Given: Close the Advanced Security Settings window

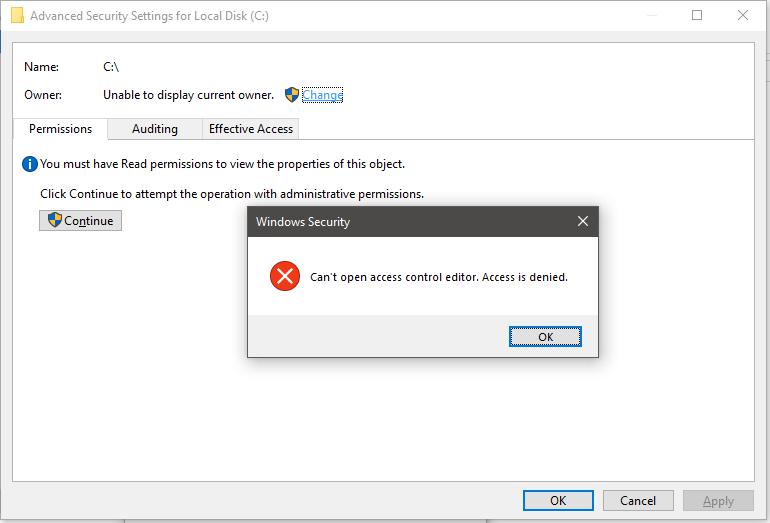Looking at the screenshot, I should coord(743,15).
